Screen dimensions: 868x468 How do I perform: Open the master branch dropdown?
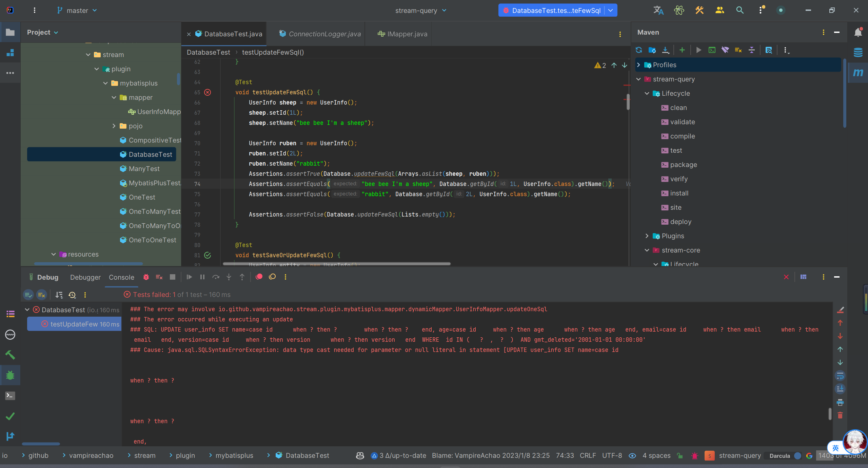tap(77, 11)
